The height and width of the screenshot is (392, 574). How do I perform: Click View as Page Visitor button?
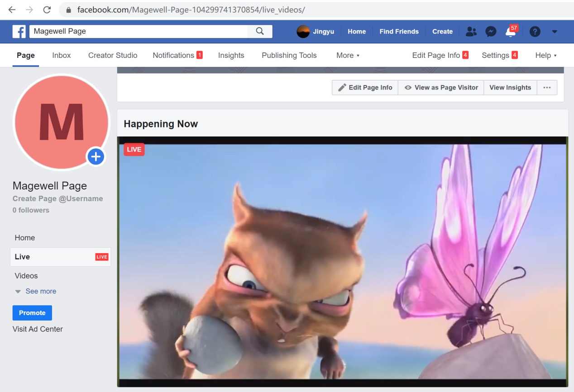click(x=441, y=88)
